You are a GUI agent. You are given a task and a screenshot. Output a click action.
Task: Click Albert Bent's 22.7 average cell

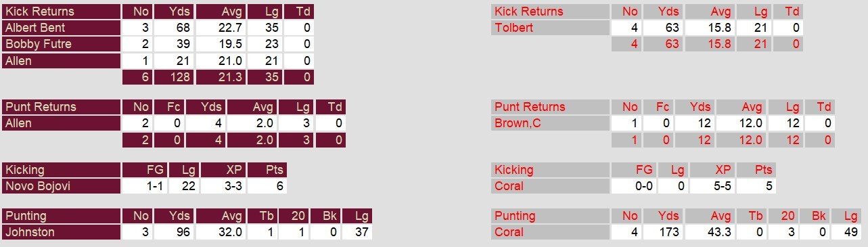221,28
